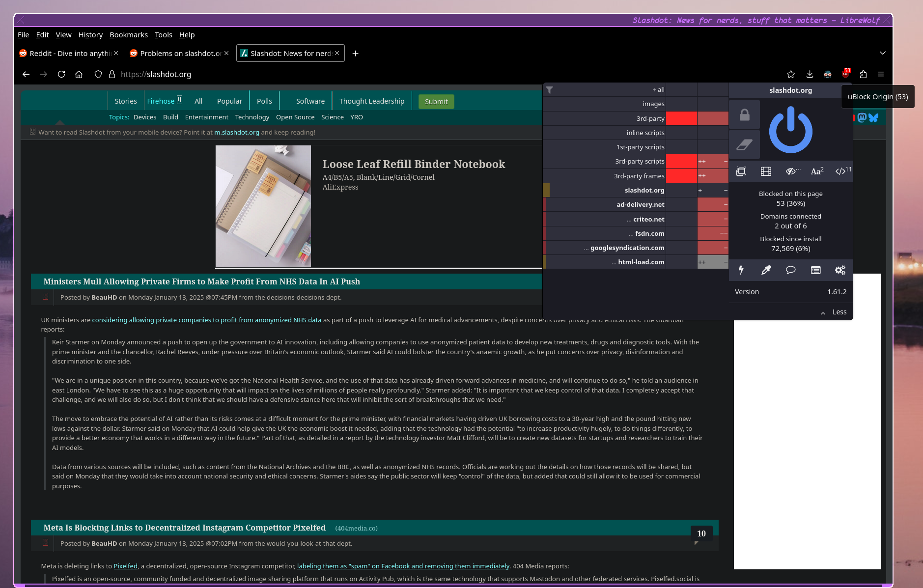This screenshot has height=588, width=923.
Task: Open the Firehose section
Action: click(x=161, y=101)
